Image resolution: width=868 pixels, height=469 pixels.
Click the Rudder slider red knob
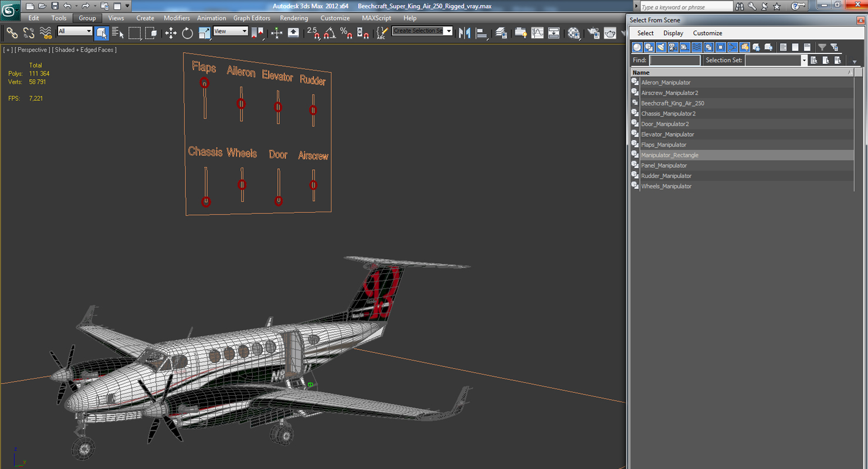point(313,110)
